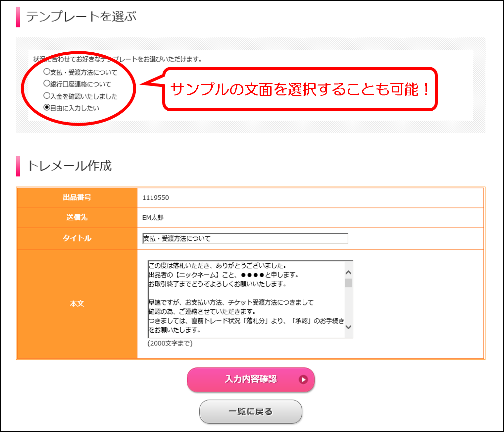Click the message textarea scroll up arrow

click(348, 273)
